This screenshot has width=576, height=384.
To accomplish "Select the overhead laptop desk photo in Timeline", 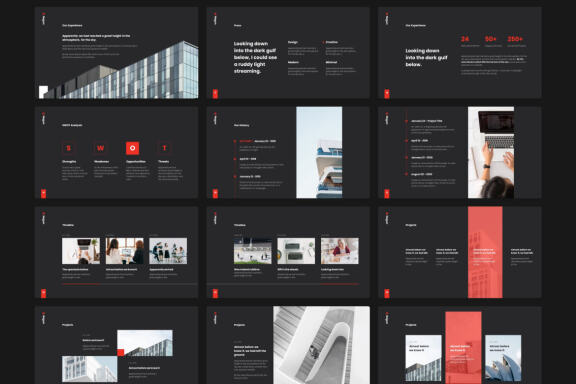I will pyautogui.click(x=81, y=251).
